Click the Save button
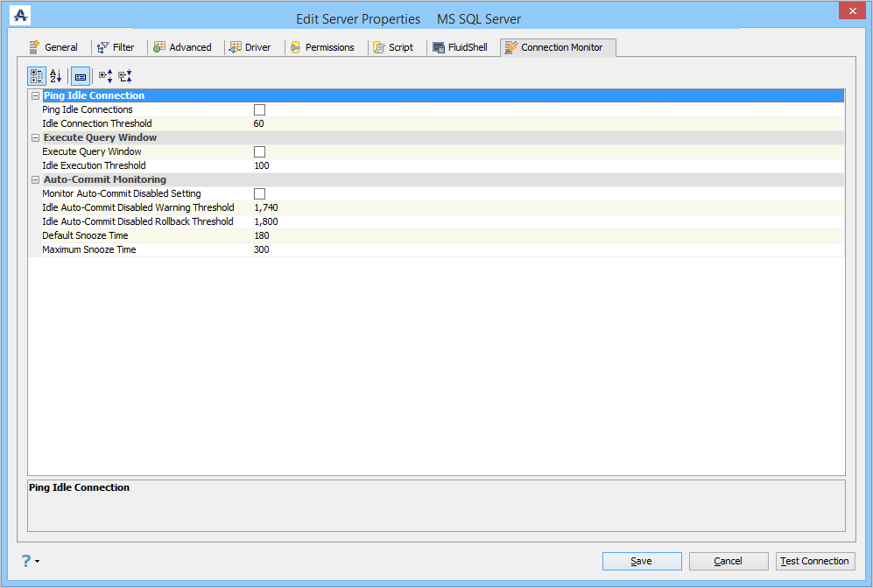Image resolution: width=873 pixels, height=588 pixels. 642,561
